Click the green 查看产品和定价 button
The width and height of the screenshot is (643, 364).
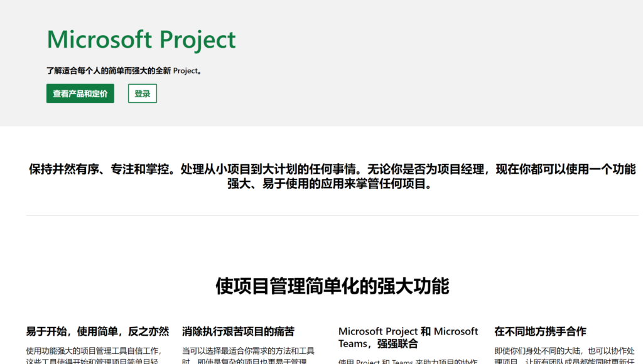80,92
